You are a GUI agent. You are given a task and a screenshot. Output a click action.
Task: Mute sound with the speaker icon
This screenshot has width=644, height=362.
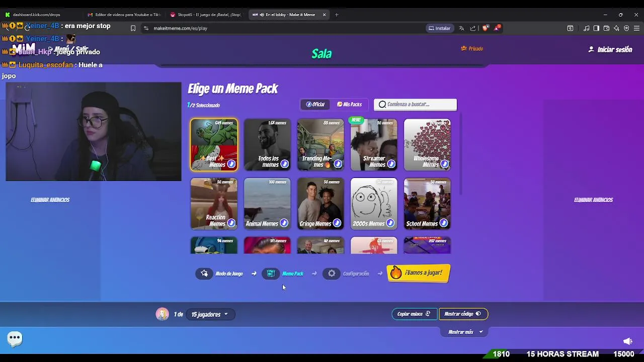tap(627, 341)
